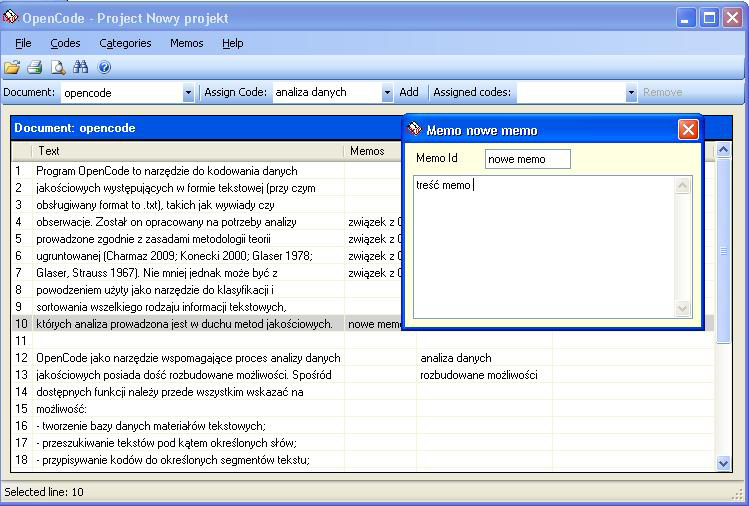
Task: Click the memo text area scroll up arrow
Action: (x=683, y=185)
